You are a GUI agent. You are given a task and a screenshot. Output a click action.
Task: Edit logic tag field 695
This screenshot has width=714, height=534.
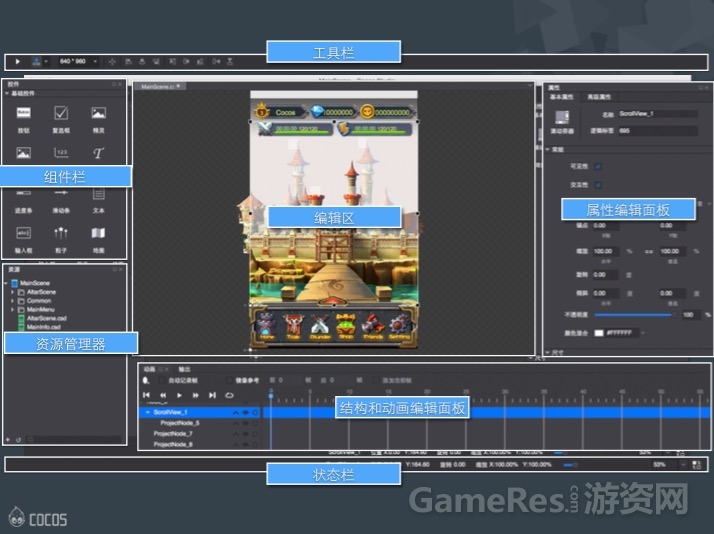pyautogui.click(x=658, y=131)
